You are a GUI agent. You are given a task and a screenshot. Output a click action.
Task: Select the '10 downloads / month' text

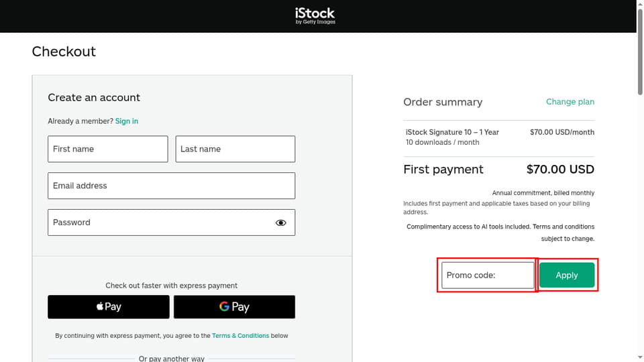pyautogui.click(x=442, y=142)
